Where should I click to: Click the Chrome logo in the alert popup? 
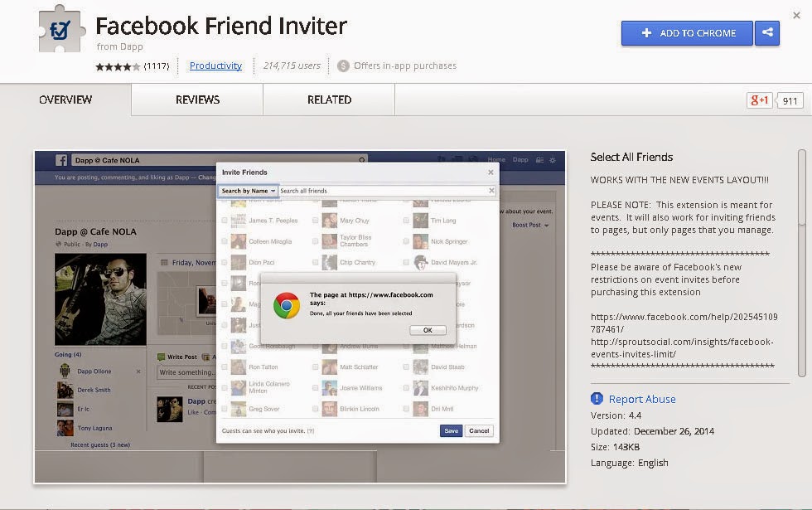coord(287,306)
